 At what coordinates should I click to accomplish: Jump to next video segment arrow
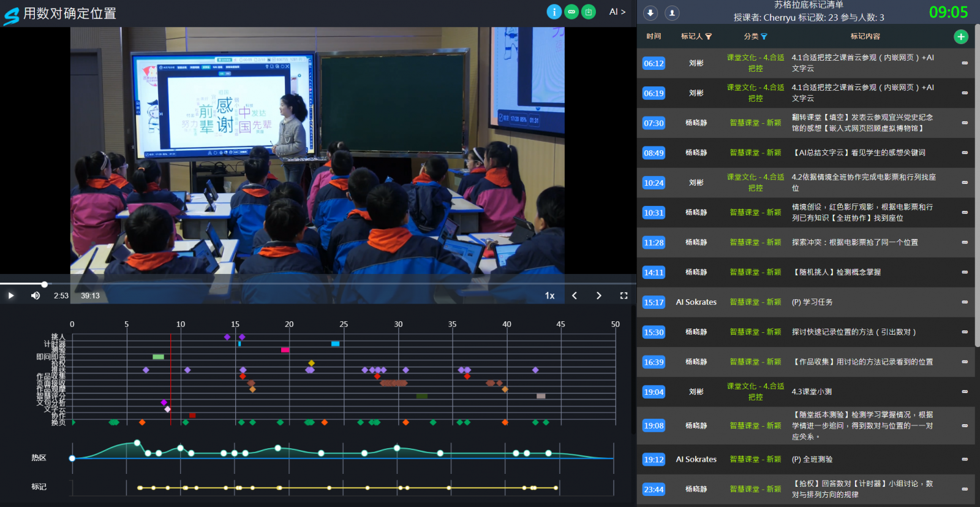[598, 295]
